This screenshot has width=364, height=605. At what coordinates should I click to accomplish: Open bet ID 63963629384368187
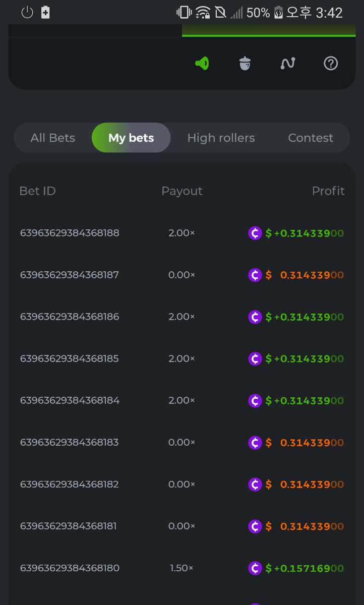tap(70, 275)
